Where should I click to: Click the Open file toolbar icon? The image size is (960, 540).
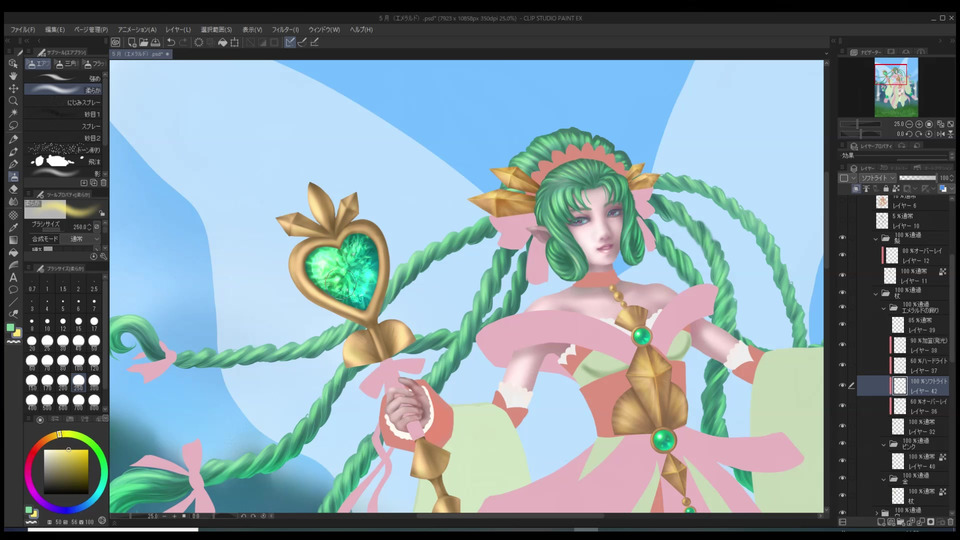coord(143,42)
